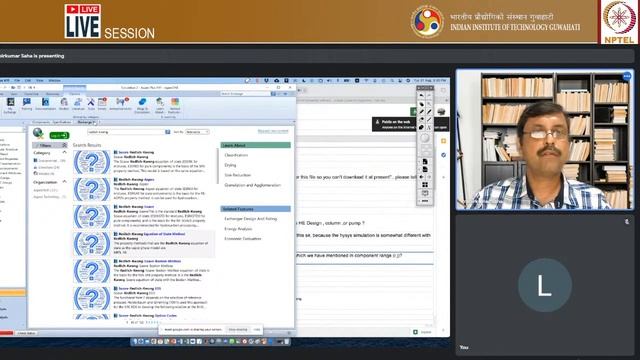Filter by the Aspen Technology organization
640x360 pixels.
click(x=49, y=197)
